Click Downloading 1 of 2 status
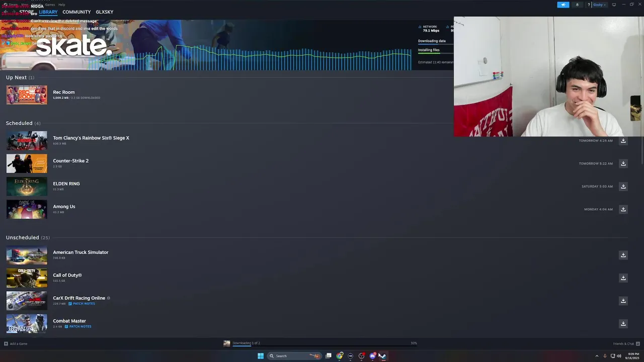This screenshot has width=644, height=362. point(246,343)
